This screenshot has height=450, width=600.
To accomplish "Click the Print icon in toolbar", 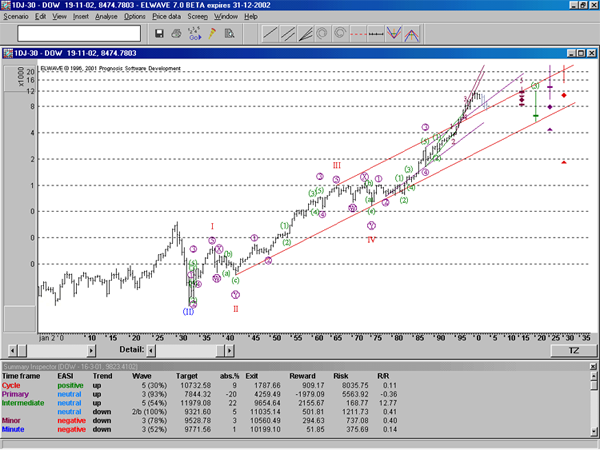I will click(x=177, y=34).
